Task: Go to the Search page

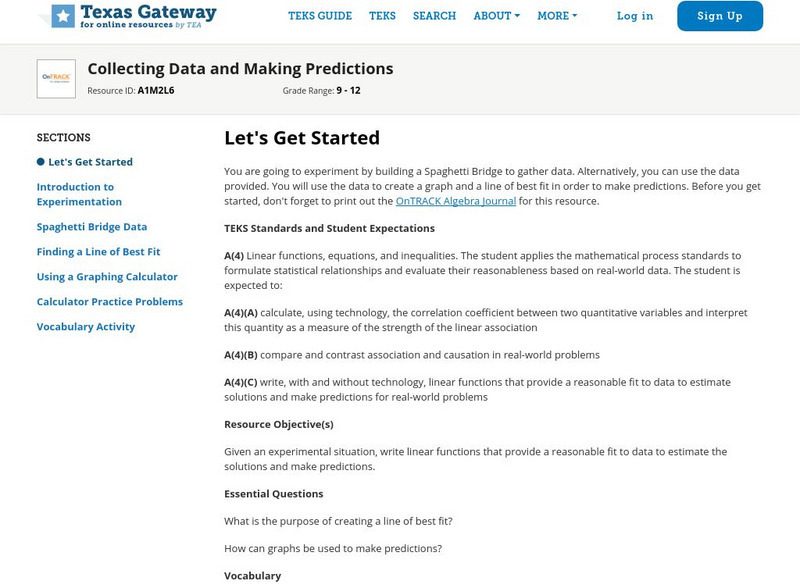Action: 434,16
